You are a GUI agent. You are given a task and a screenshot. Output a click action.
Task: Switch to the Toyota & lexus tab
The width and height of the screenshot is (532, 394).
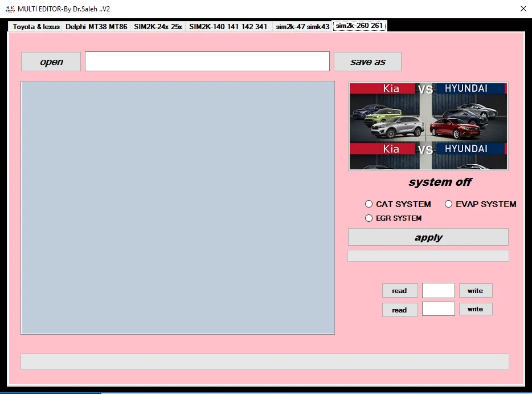[36, 26]
